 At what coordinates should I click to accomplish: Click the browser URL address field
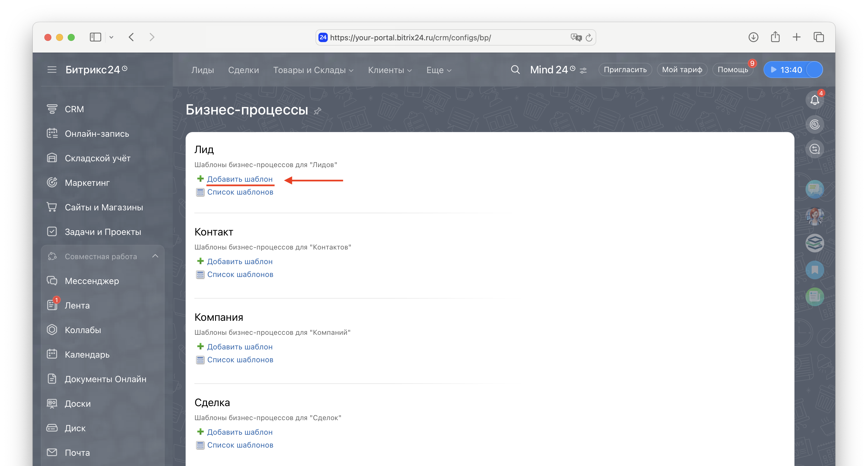pyautogui.click(x=445, y=37)
